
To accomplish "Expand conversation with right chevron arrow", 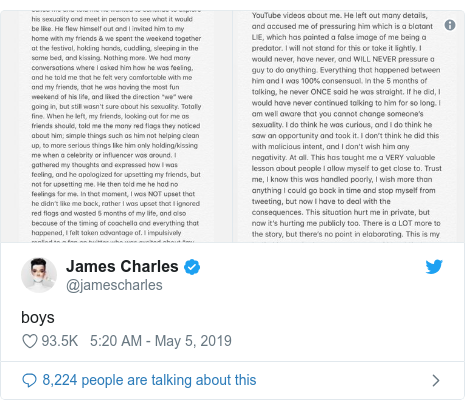I will coord(436,380).
